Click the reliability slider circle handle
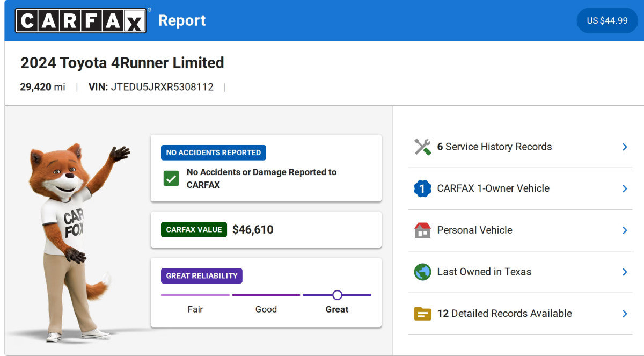 [337, 295]
